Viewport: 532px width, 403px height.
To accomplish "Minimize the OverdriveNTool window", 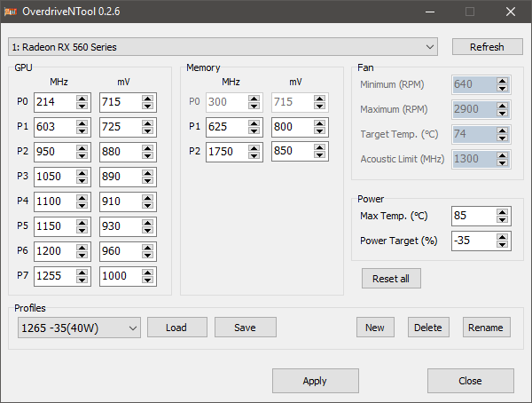I will 430,12.
